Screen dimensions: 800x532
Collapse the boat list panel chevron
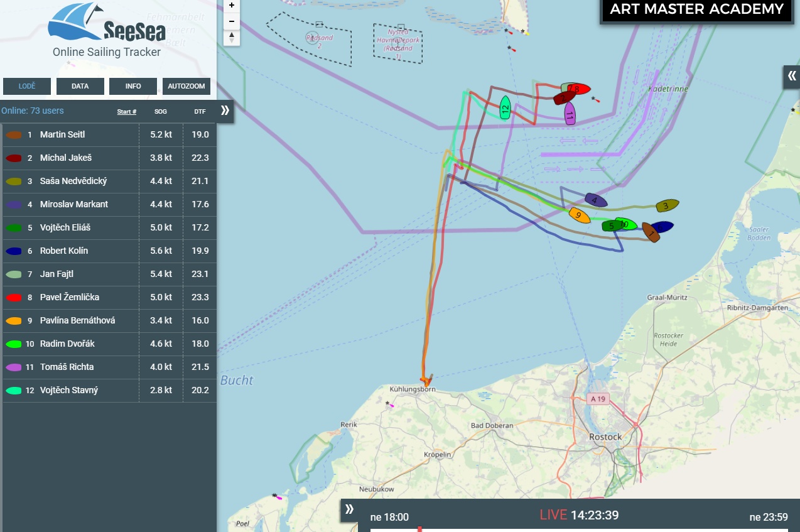pos(225,111)
